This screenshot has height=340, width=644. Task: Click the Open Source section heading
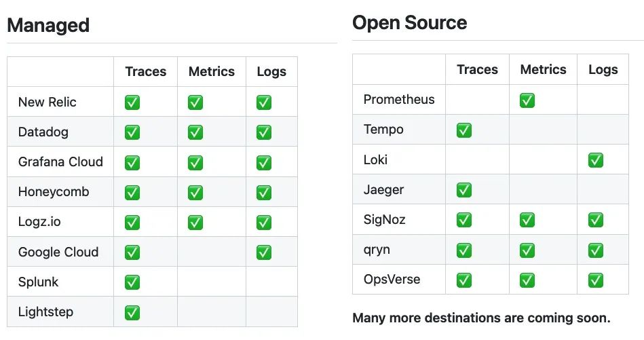pos(409,22)
